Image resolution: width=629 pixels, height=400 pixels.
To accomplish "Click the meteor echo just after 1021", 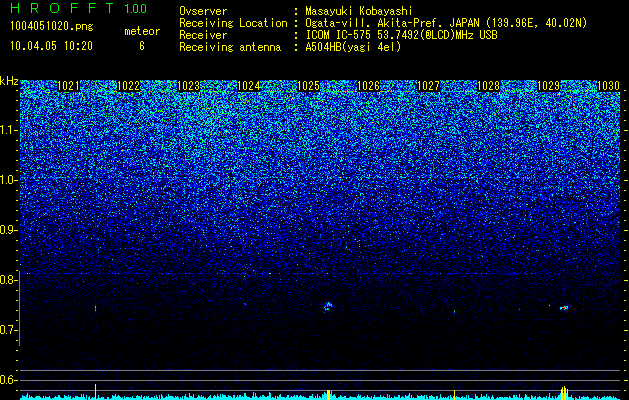I will point(95,308).
